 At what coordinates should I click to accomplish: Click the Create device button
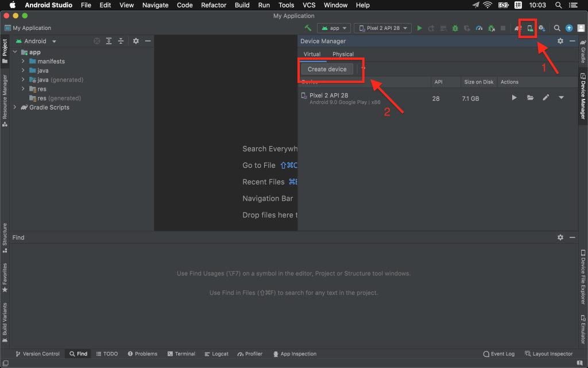click(327, 69)
